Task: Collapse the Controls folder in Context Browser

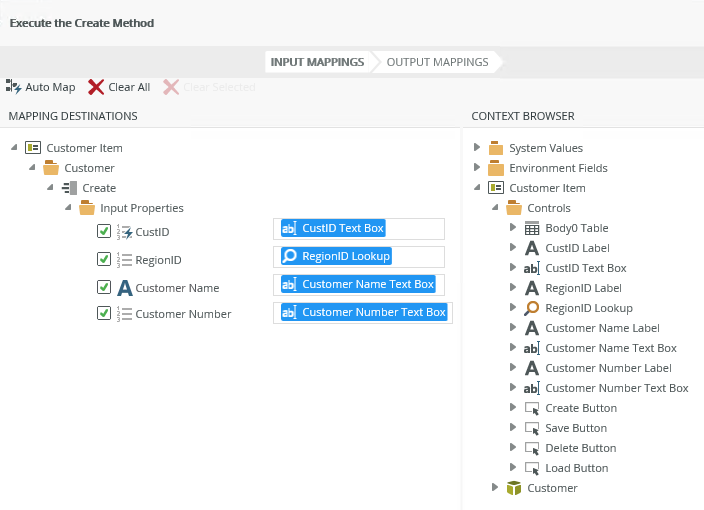Action: pyautogui.click(x=495, y=208)
